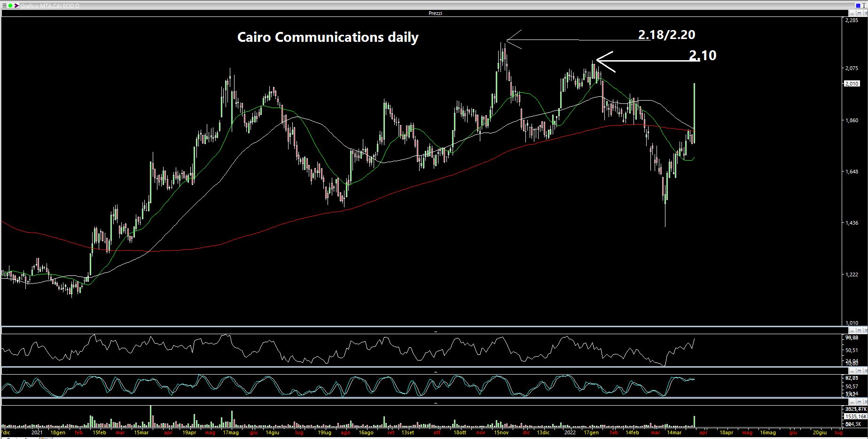Image resolution: width=868 pixels, height=439 pixels.
Task: Click the 18ott date label
Action: 460,432
